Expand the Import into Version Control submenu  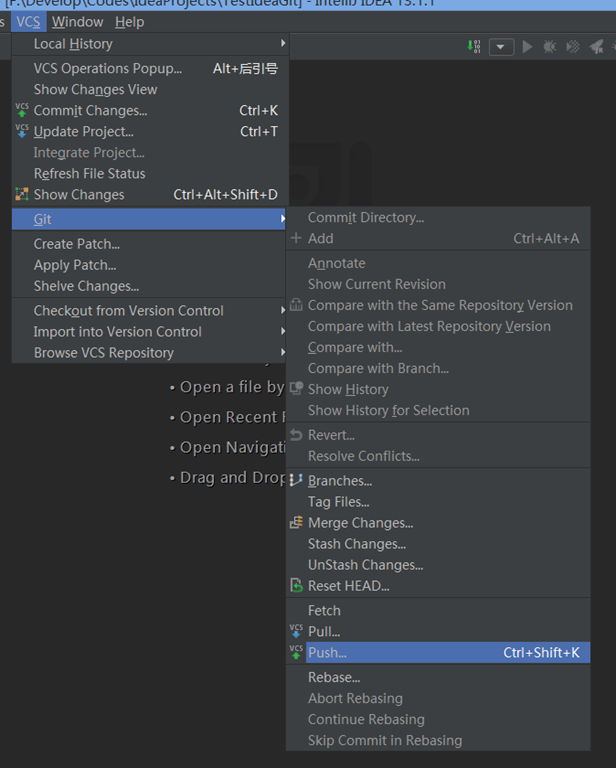point(283,332)
